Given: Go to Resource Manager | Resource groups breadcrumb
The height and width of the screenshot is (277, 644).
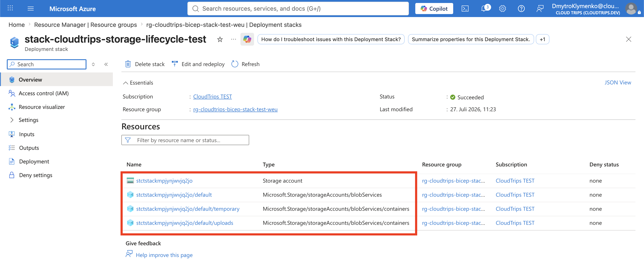Looking at the screenshot, I should click(x=85, y=25).
